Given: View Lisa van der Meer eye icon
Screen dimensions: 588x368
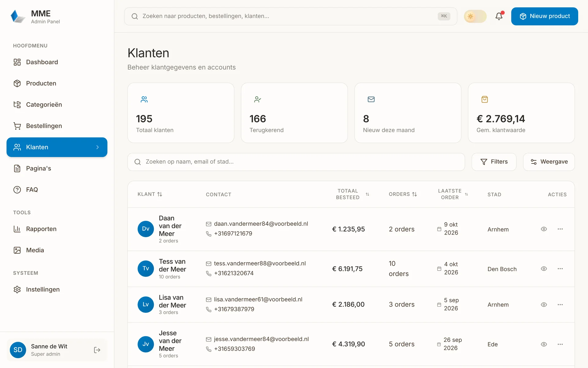Looking at the screenshot, I should coord(544,305).
